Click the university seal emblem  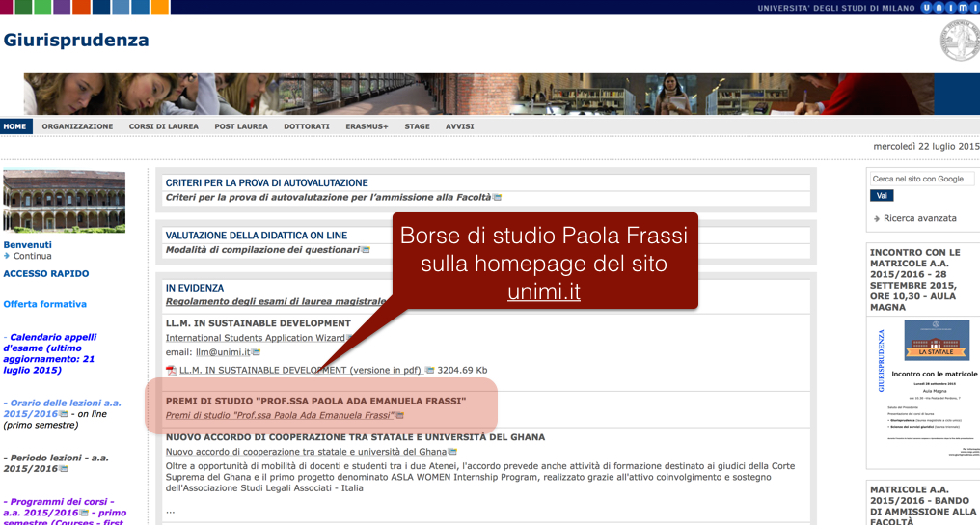961,41
